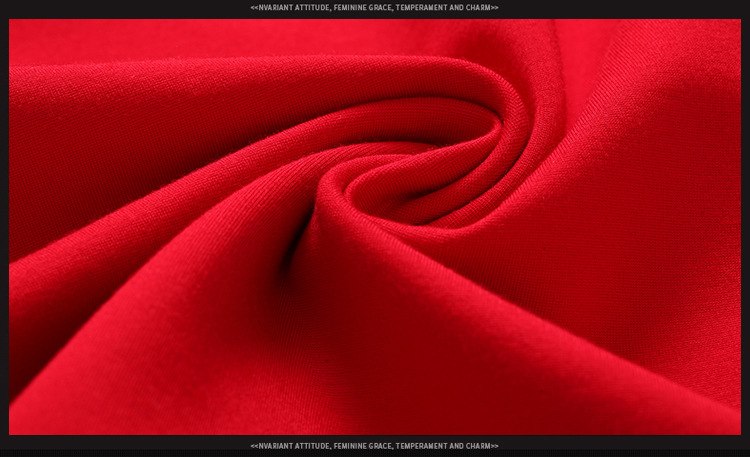Image resolution: width=750 pixels, height=457 pixels.
Task: Click the bottom caption text banner
Action: coord(374,446)
